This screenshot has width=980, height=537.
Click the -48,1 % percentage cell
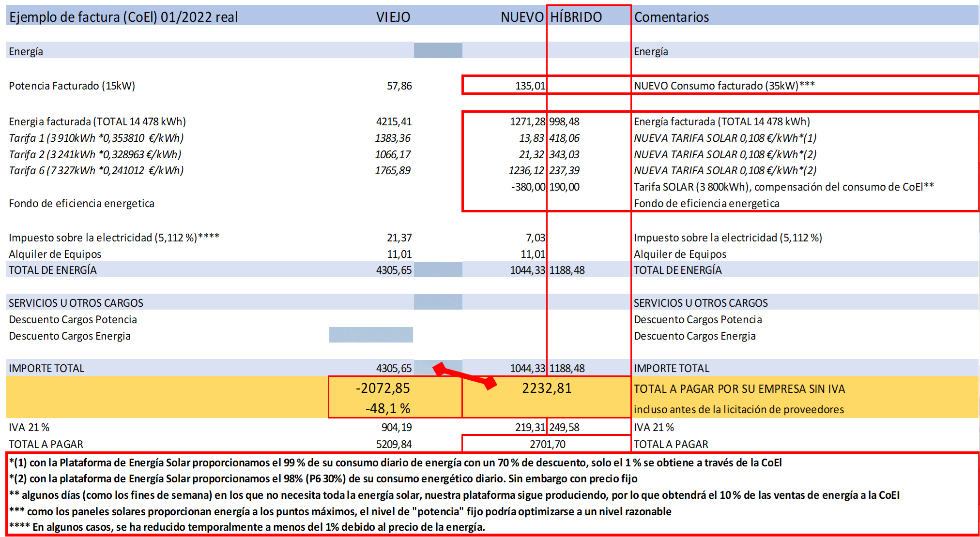click(387, 408)
